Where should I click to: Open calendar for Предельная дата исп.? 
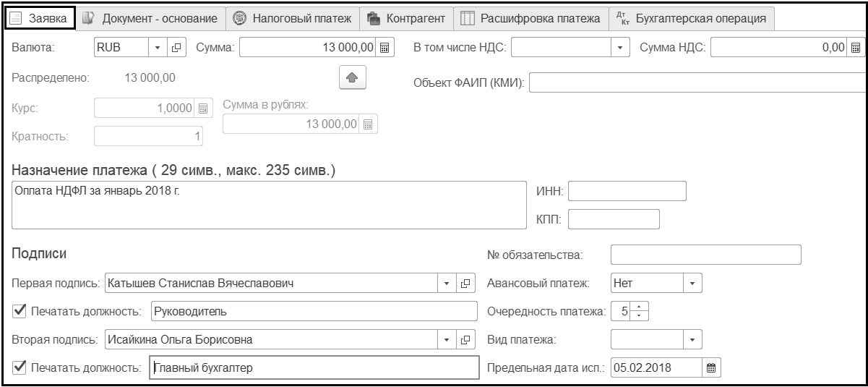pos(710,367)
